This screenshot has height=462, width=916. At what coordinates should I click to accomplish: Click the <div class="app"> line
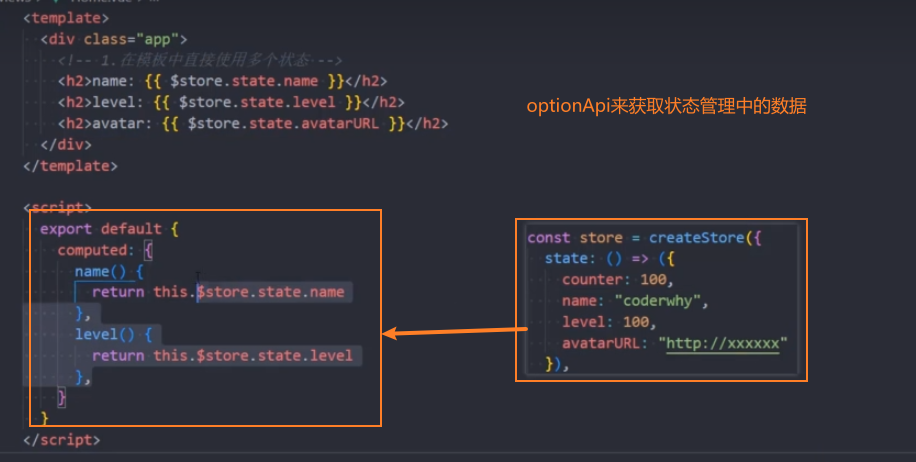(114, 39)
